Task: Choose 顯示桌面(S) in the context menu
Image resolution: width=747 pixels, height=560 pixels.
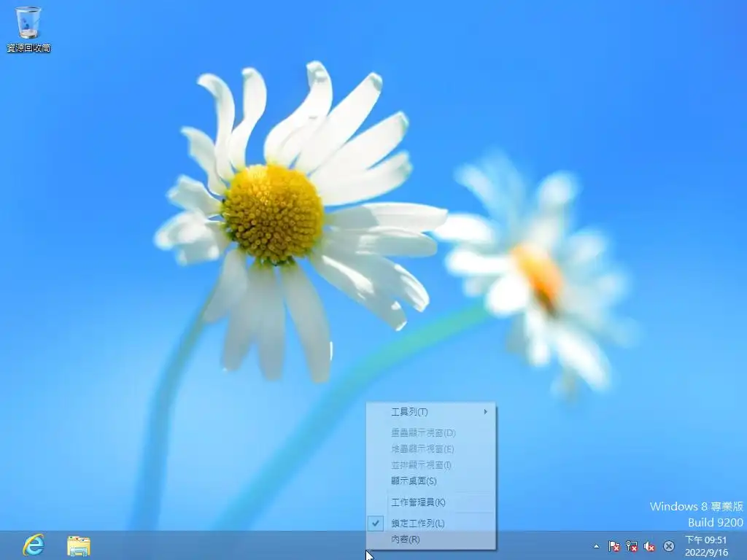Action: [x=431, y=481]
